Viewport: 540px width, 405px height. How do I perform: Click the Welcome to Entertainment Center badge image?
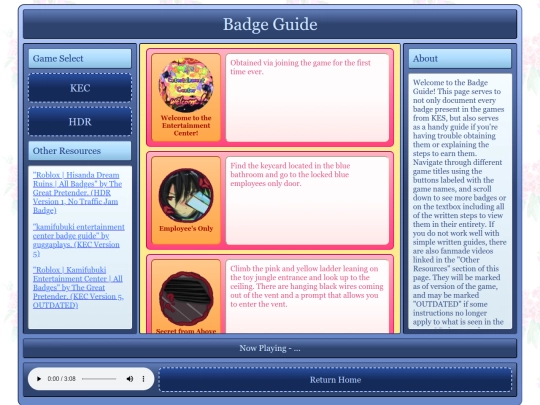186,85
